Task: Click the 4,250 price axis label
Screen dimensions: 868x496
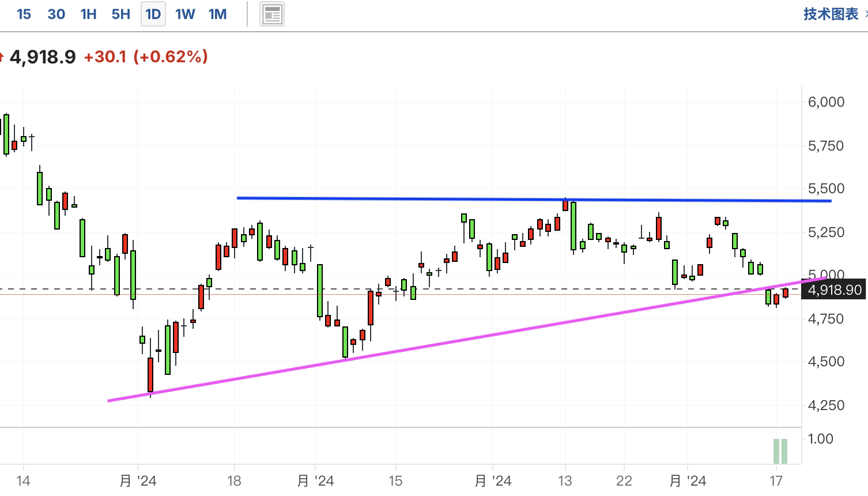Action: [826, 405]
